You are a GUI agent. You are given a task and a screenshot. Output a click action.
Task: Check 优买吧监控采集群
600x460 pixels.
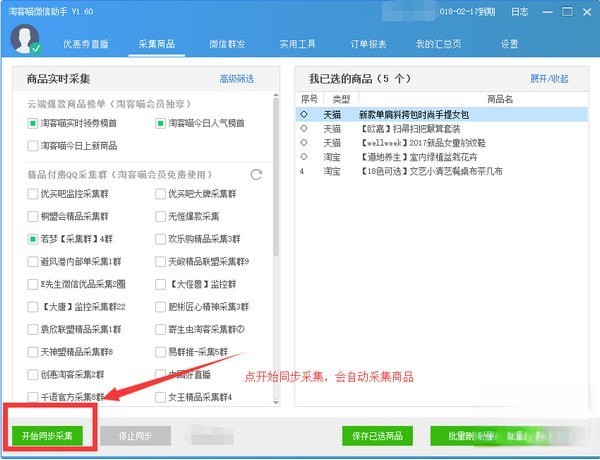click(33, 194)
